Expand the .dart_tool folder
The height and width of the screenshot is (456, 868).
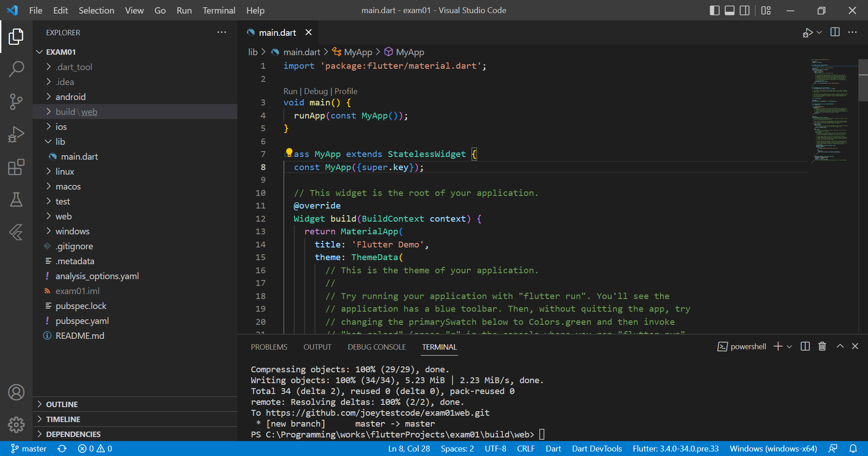pos(135,67)
